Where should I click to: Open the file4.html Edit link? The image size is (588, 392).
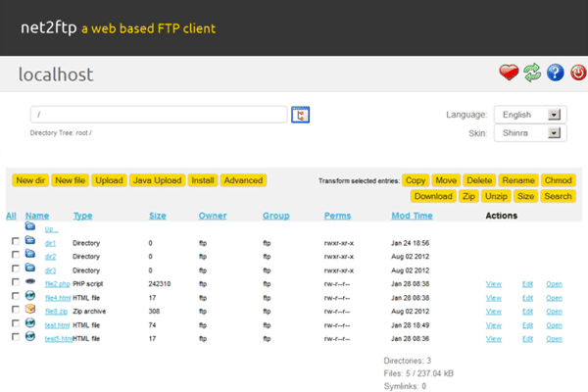(527, 297)
